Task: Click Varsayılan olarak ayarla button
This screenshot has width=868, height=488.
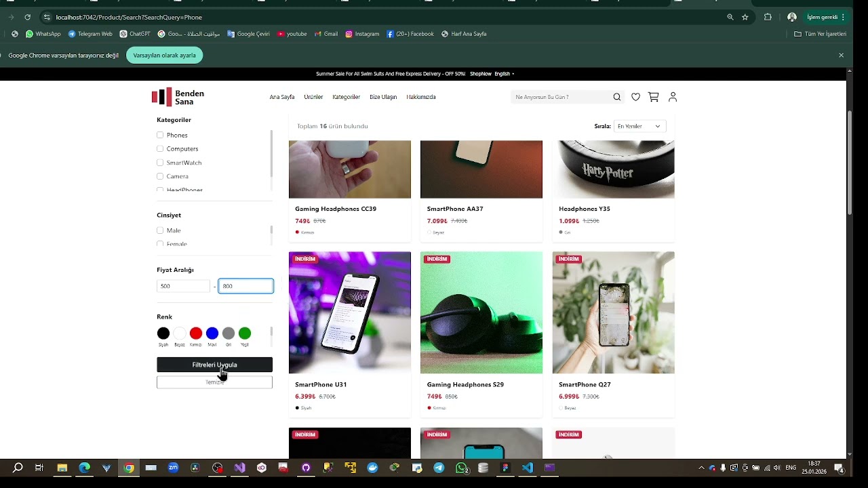Action: pyautogui.click(x=164, y=56)
